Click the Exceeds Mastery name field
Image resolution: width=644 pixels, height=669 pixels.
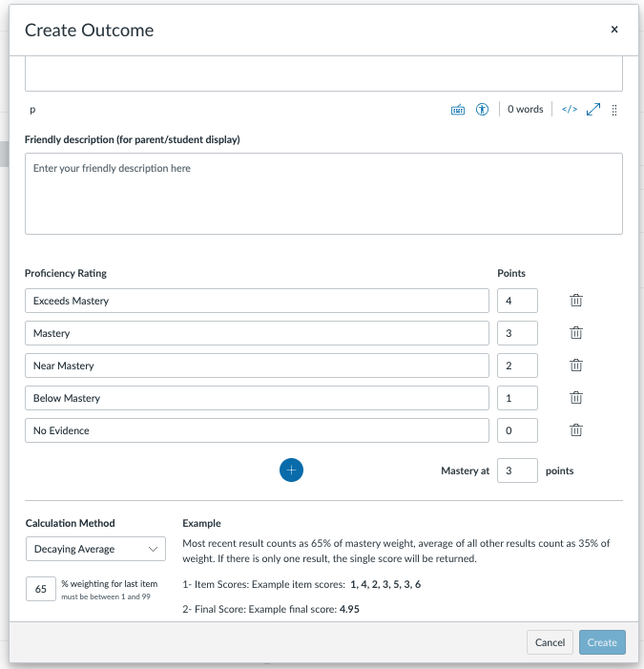tap(257, 301)
